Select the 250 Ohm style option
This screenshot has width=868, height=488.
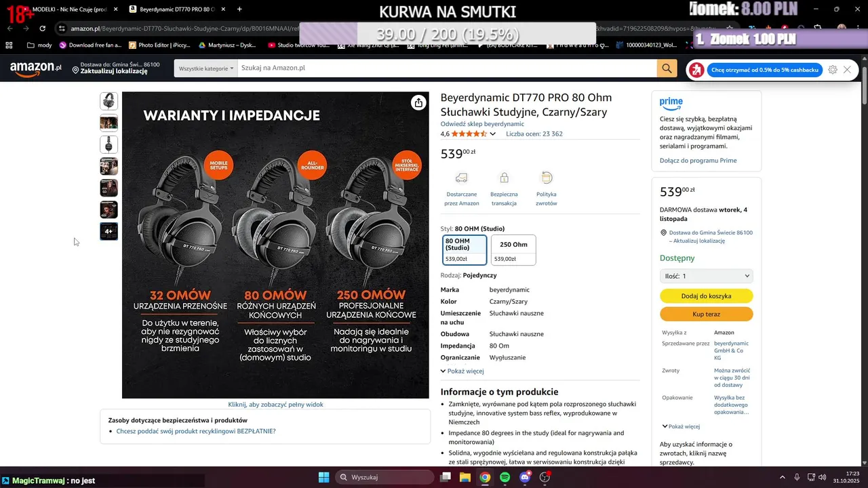click(x=513, y=249)
